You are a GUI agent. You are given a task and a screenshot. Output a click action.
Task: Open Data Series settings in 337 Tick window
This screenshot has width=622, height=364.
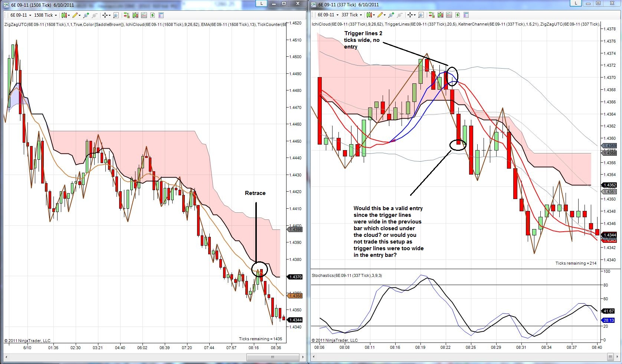pos(440,15)
